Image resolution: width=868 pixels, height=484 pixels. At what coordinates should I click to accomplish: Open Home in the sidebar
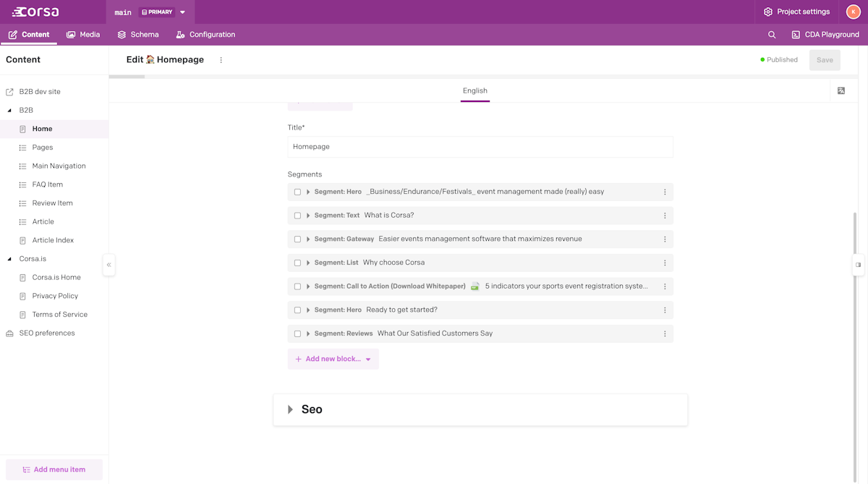click(54, 129)
